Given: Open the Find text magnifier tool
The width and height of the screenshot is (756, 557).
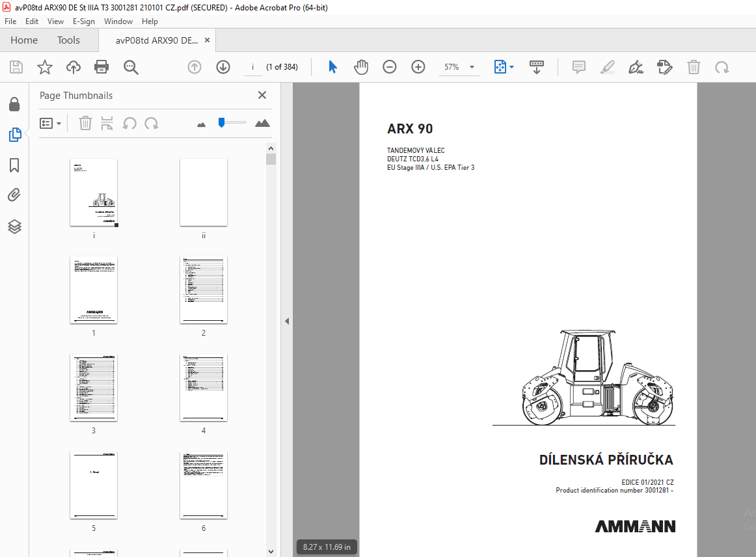Looking at the screenshot, I should (131, 67).
